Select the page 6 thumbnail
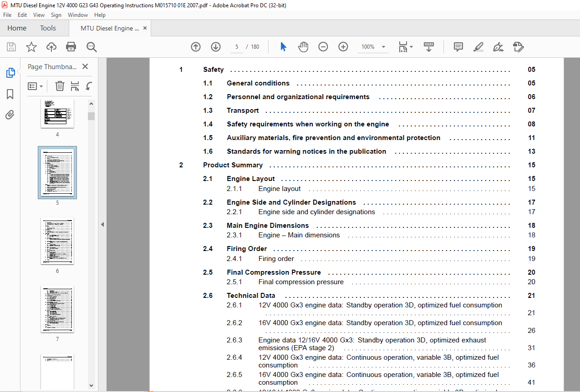 pyautogui.click(x=57, y=241)
